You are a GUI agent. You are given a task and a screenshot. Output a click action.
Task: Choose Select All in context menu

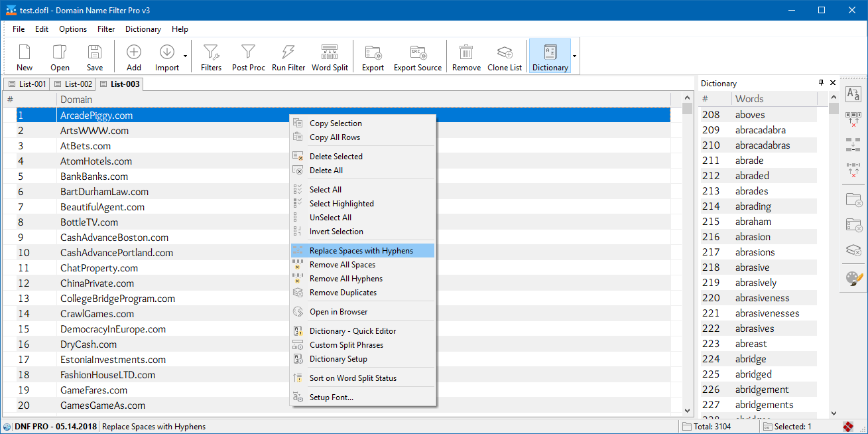coord(363,190)
